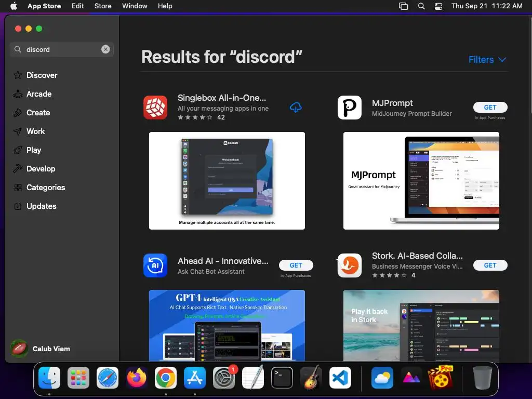Image resolution: width=532 pixels, height=399 pixels.
Task: Open the Ahead AI - Innovative app title
Action: tap(223, 261)
